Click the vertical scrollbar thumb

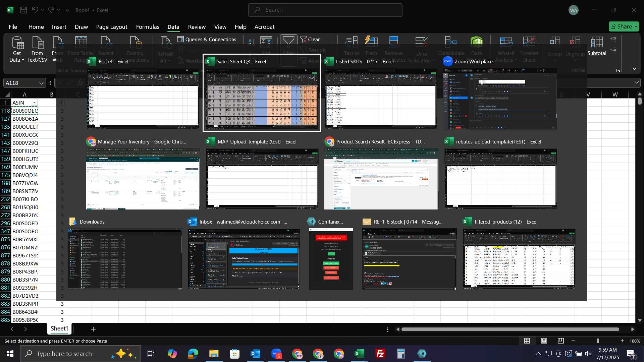click(x=640, y=101)
